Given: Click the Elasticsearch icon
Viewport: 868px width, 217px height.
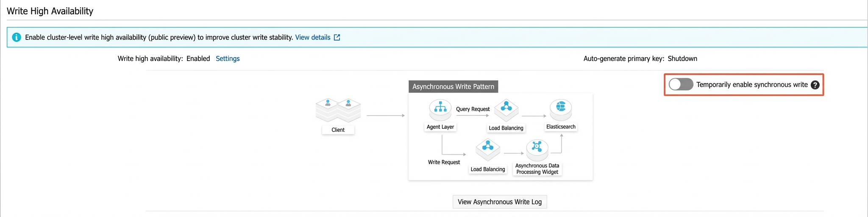Looking at the screenshot, I should (x=561, y=109).
